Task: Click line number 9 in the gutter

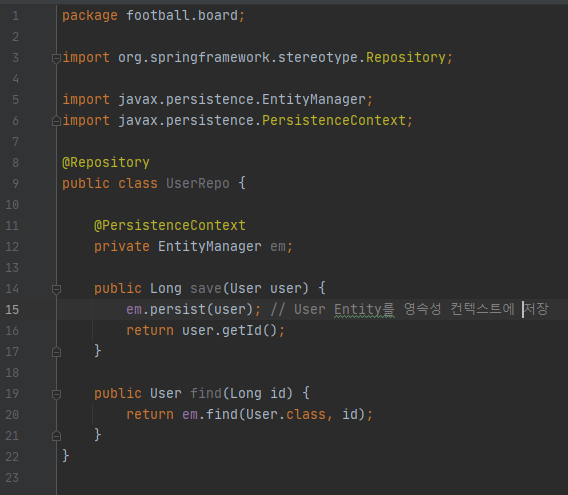Action: pyautogui.click(x=15, y=184)
